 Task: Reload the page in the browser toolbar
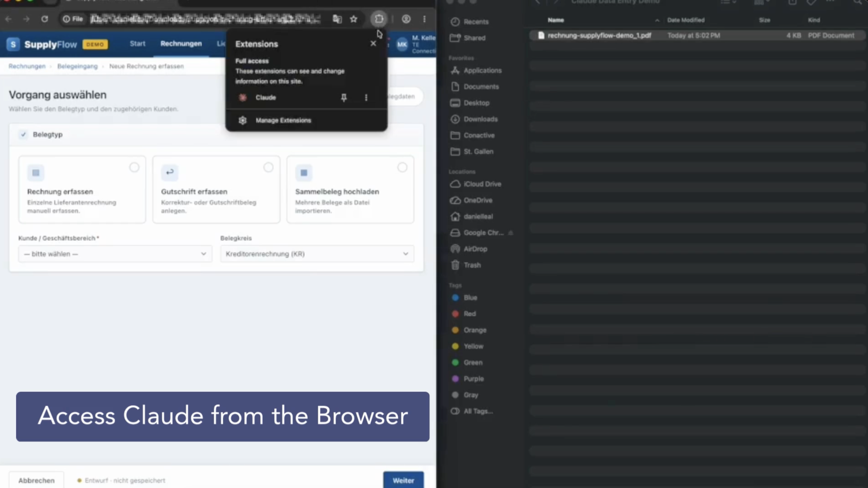click(44, 19)
